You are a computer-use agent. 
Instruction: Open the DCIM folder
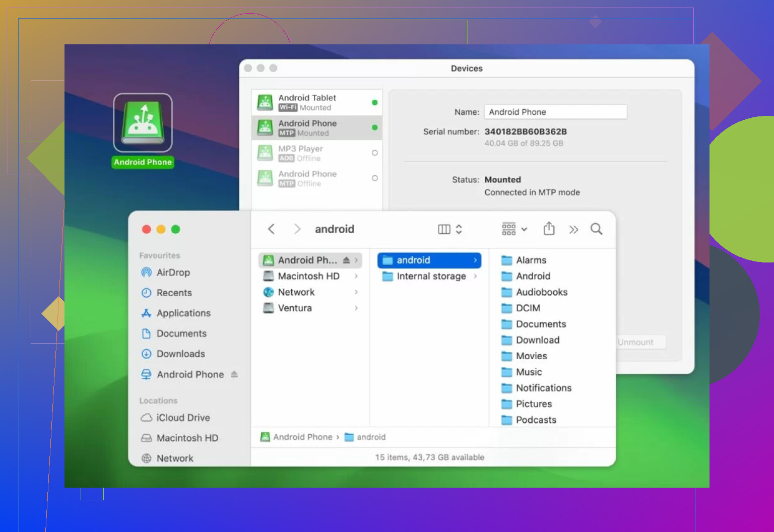[521, 308]
